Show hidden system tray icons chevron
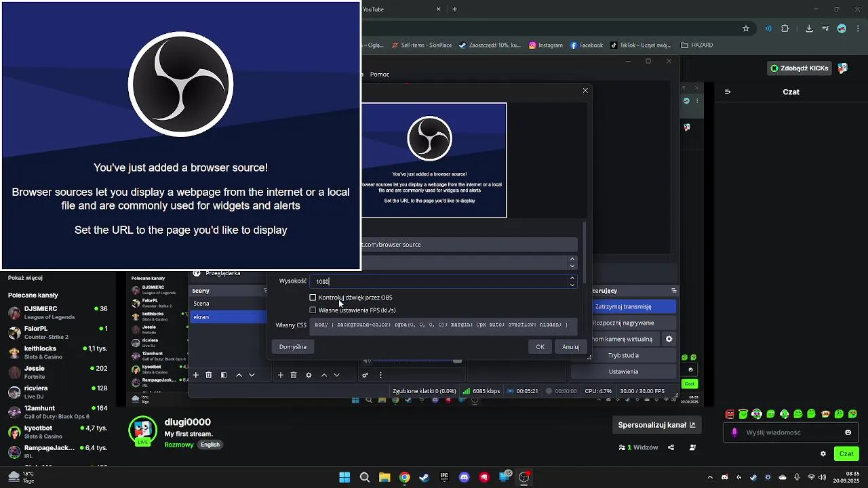This screenshot has width=868, height=488. 710,477
